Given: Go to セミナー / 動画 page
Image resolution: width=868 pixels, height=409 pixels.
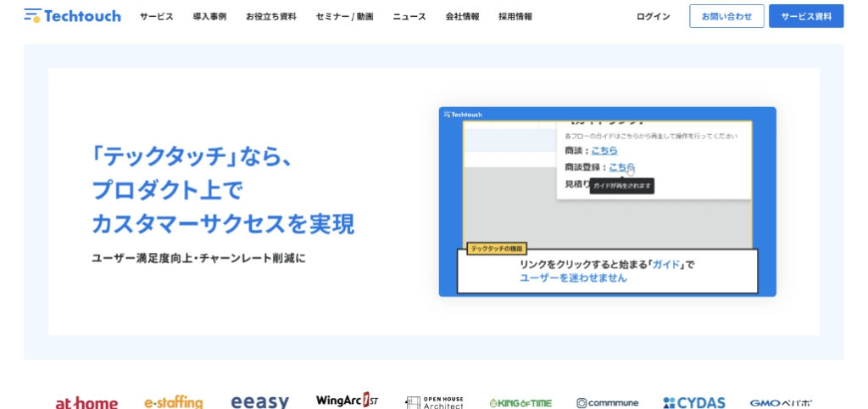Looking at the screenshot, I should [345, 17].
